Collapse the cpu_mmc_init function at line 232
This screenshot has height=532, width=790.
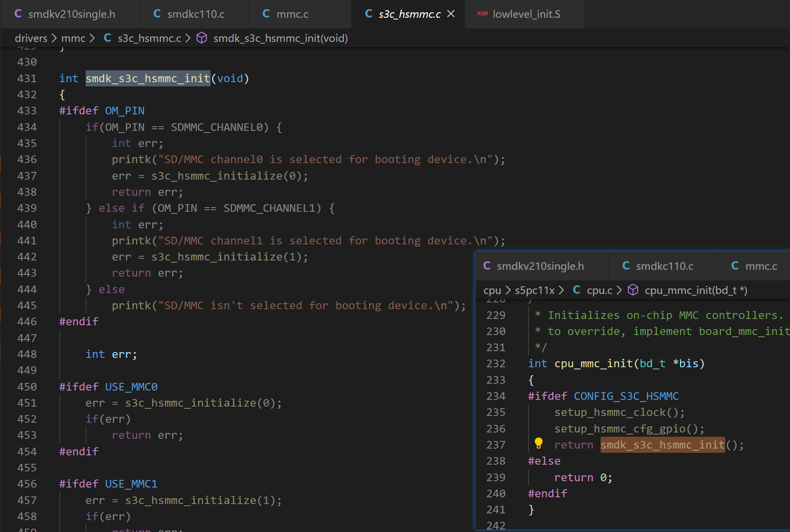click(x=518, y=364)
